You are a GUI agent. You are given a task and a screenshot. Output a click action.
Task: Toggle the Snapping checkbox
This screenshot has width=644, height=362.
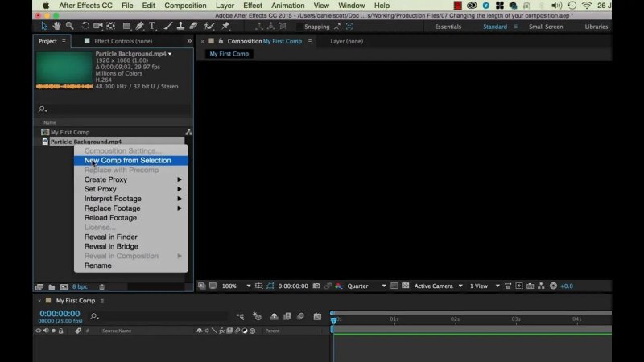[299, 27]
